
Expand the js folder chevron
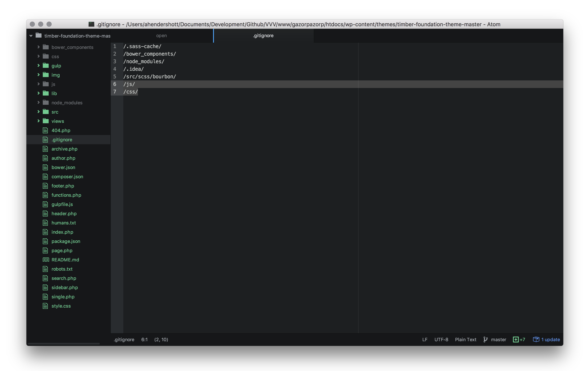point(38,84)
